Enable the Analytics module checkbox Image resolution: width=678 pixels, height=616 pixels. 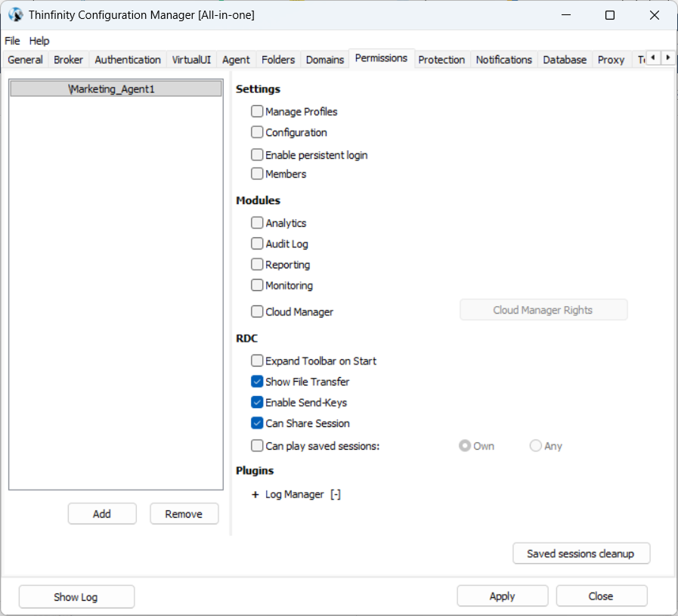click(x=257, y=223)
